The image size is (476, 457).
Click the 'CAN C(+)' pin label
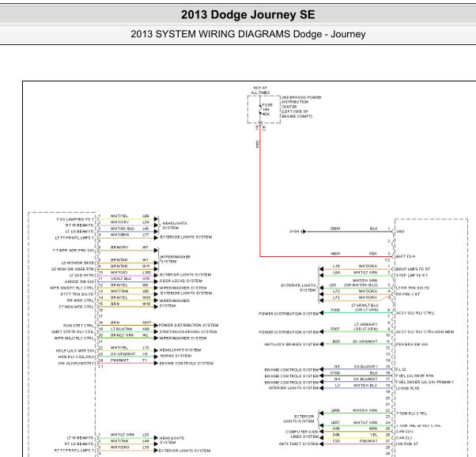[x=404, y=431]
